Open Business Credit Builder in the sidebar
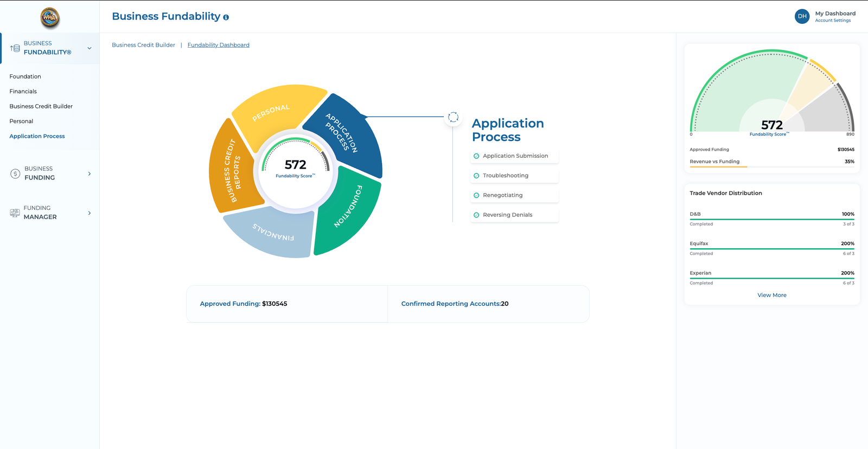The image size is (868, 449). tap(41, 106)
